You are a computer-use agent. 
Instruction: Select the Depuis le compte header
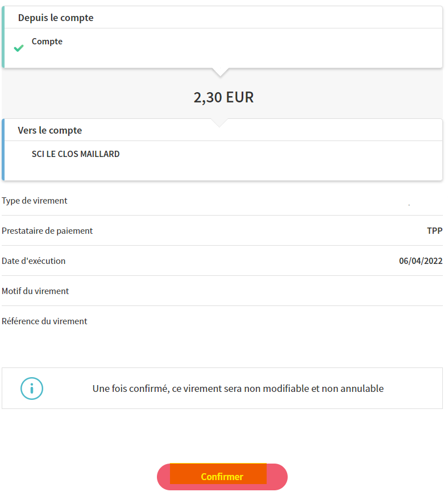tap(56, 18)
